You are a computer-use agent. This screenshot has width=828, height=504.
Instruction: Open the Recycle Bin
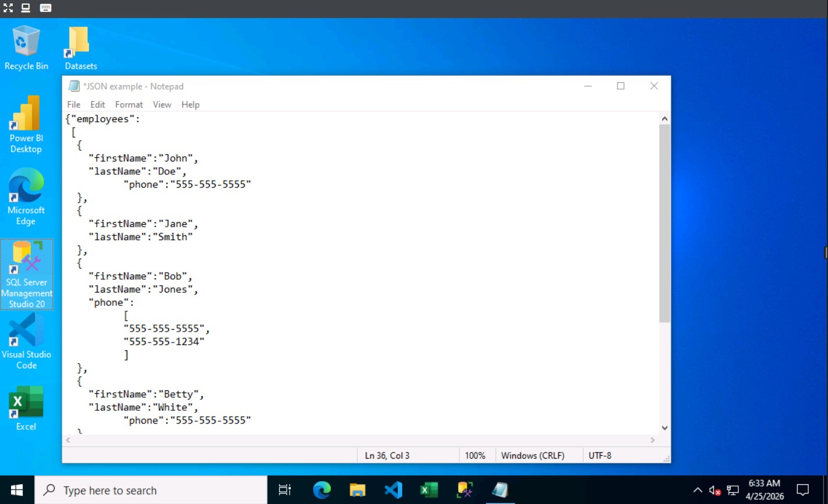(26, 41)
